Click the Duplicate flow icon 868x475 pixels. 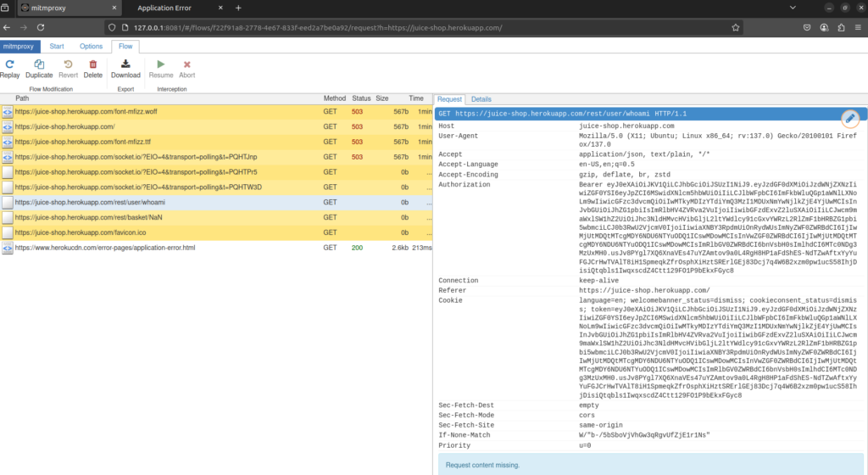tap(39, 64)
